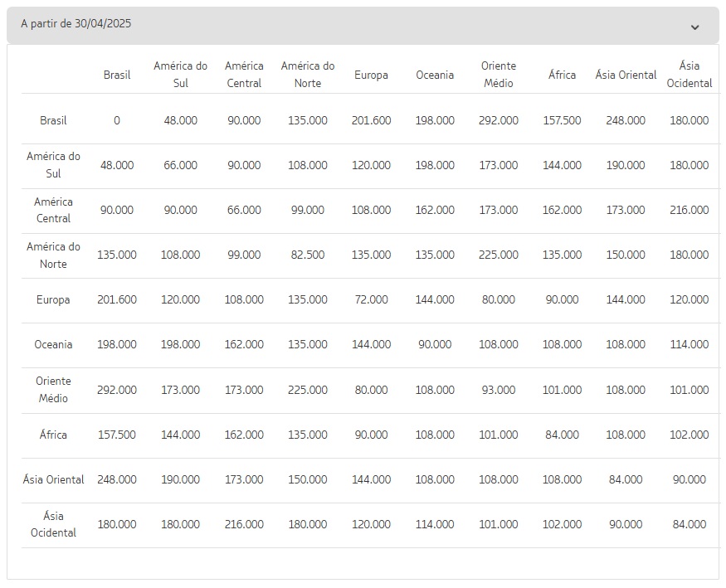Click Brasil to Europa value 201.600
Viewport: 726px width, 588px height.
(371, 121)
